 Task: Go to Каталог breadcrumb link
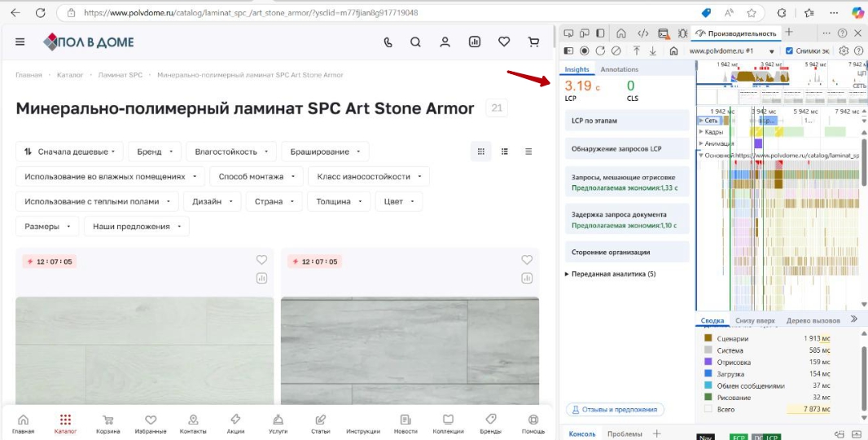tap(70, 75)
